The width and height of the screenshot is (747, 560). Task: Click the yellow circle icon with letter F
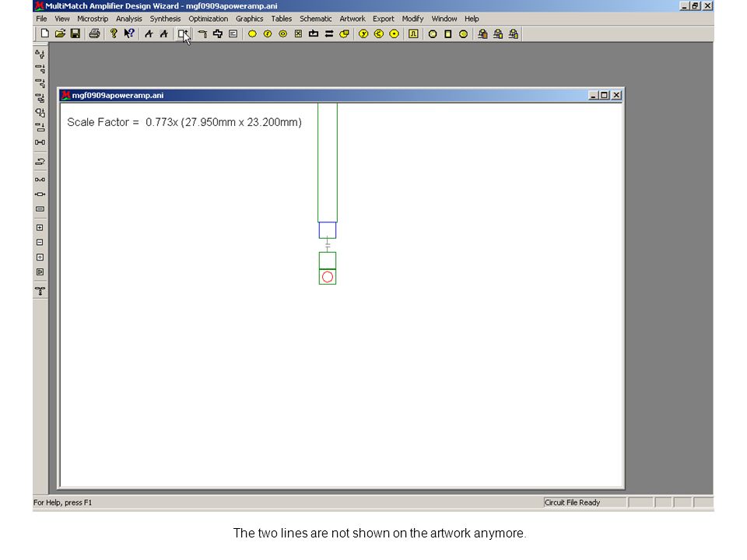click(x=268, y=33)
